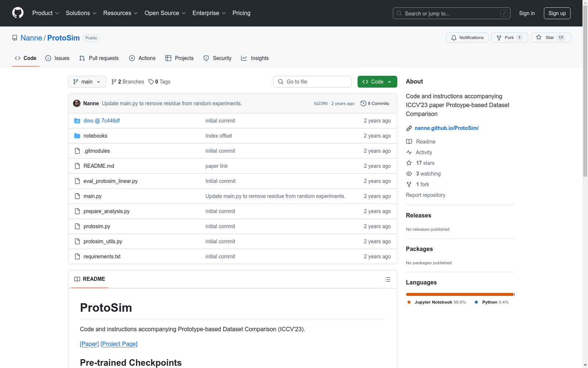Click the requirements.txt file icon
The height and width of the screenshot is (368, 588).
pos(77,256)
